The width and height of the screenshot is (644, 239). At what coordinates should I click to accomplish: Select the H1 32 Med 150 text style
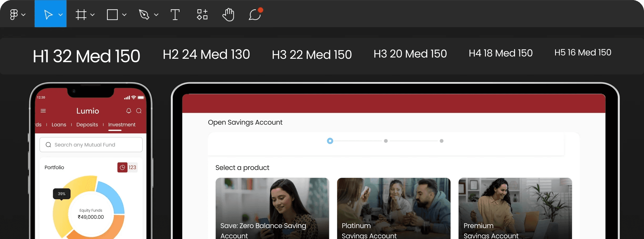[x=87, y=56]
